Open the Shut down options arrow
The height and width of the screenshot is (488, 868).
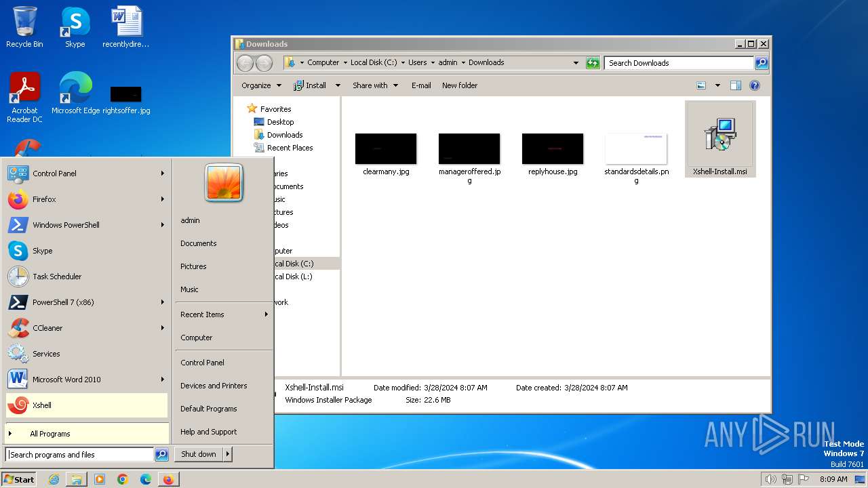[x=228, y=454]
